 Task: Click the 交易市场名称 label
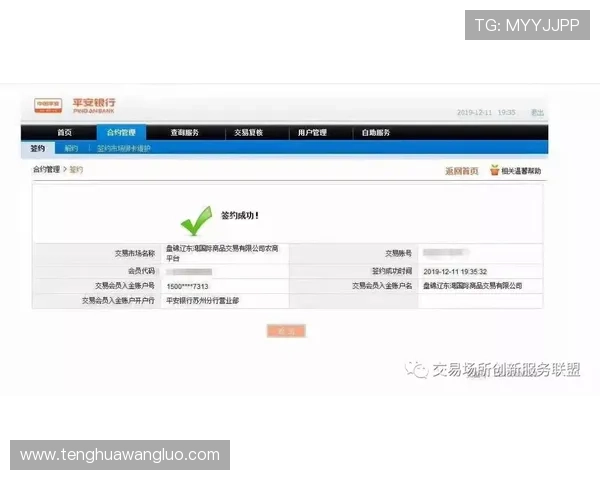pos(135,253)
